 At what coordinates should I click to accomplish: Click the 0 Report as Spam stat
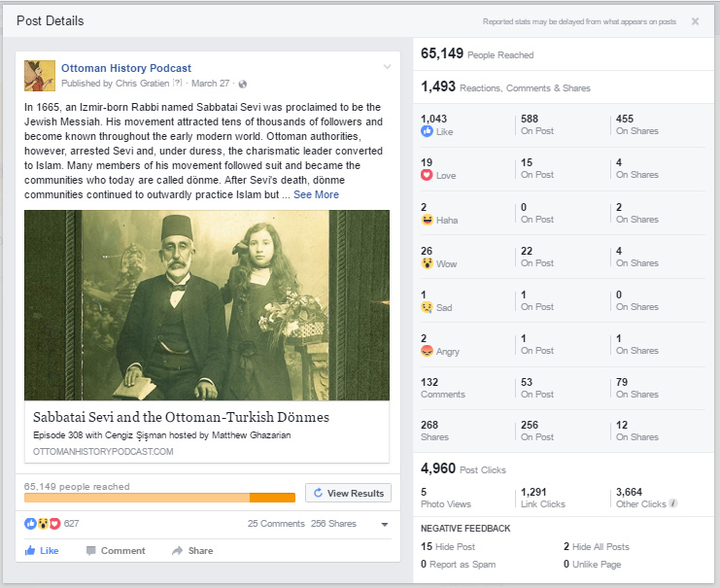point(459,564)
